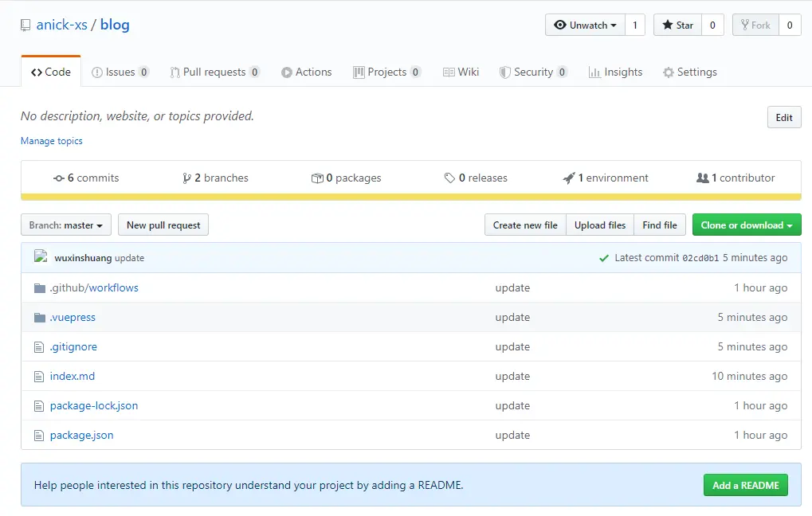The width and height of the screenshot is (812, 516).
Task: Click the branches fork icon
Action: [186, 178]
